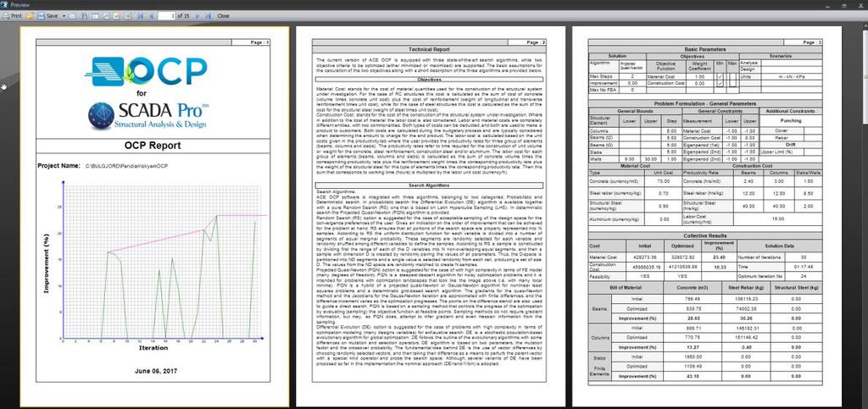
Task: Click the June 06, 2017 date text
Action: tap(156, 371)
